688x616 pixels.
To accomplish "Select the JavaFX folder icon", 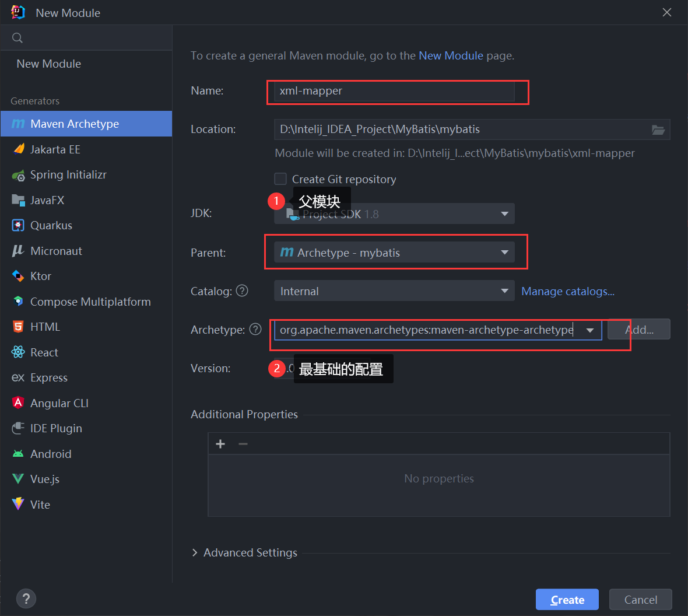I will click(x=19, y=200).
